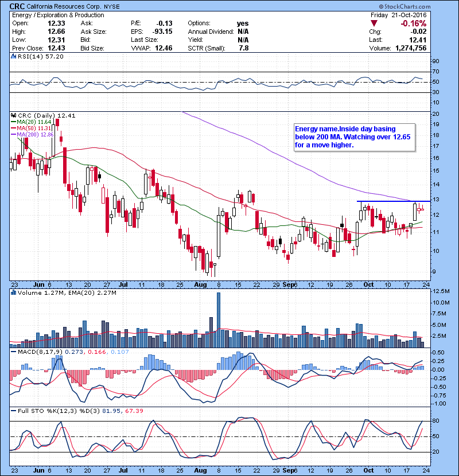Click the 12.5M label on volume axis

tap(441, 291)
